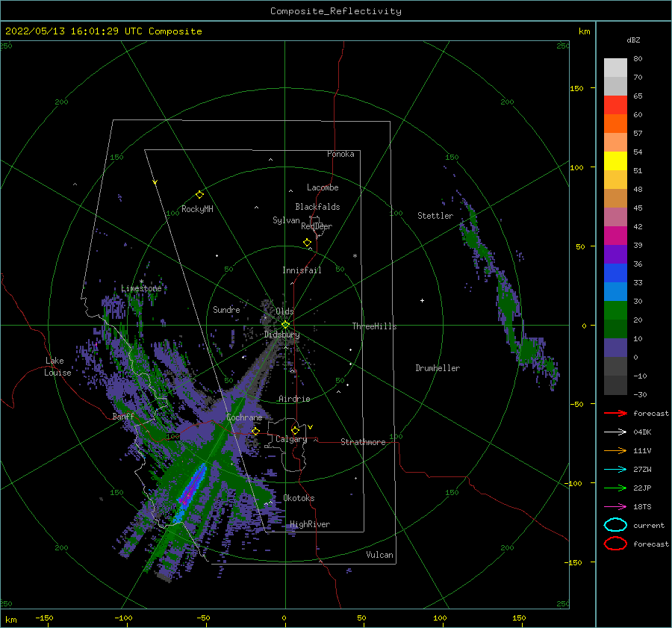672x628 pixels.
Task: Click the yellow diamond marker near Cochrane
Action: pyautogui.click(x=255, y=431)
